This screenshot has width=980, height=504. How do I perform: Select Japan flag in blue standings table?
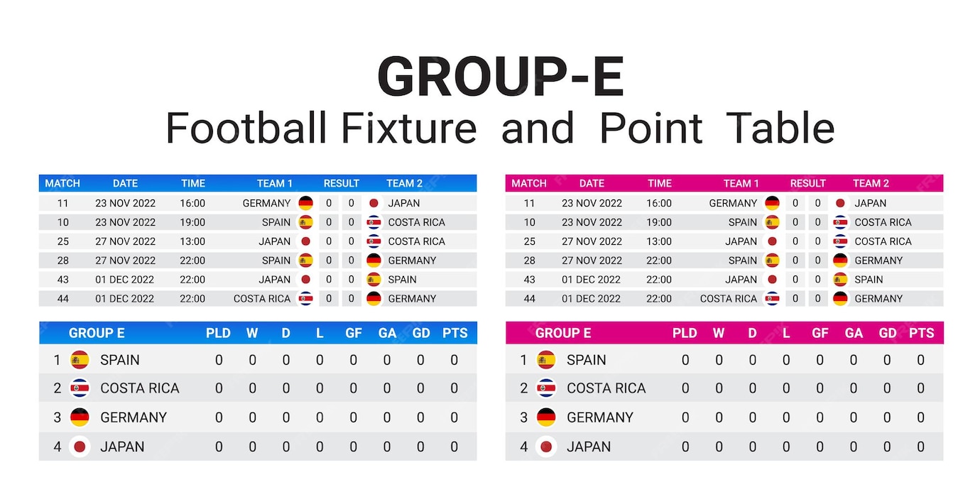(x=80, y=447)
